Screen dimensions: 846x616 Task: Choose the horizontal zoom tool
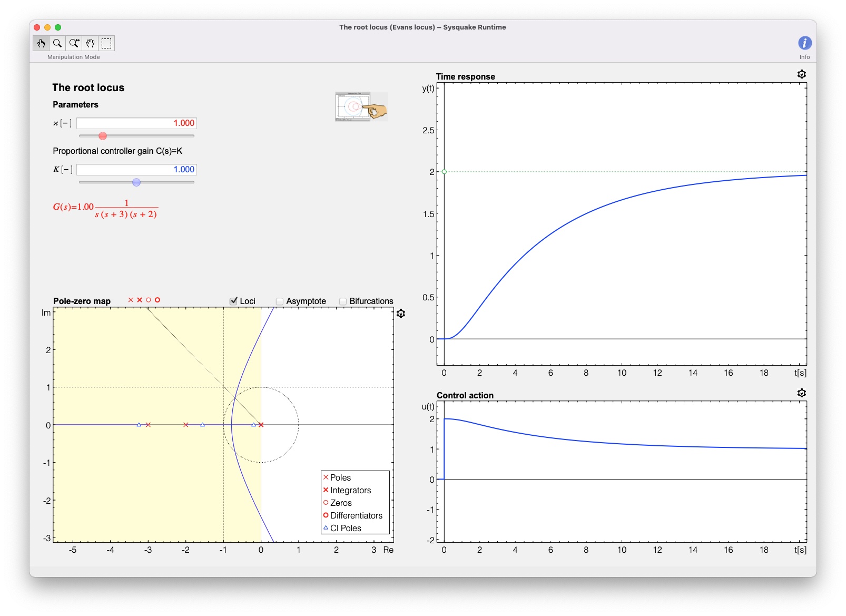pos(74,43)
